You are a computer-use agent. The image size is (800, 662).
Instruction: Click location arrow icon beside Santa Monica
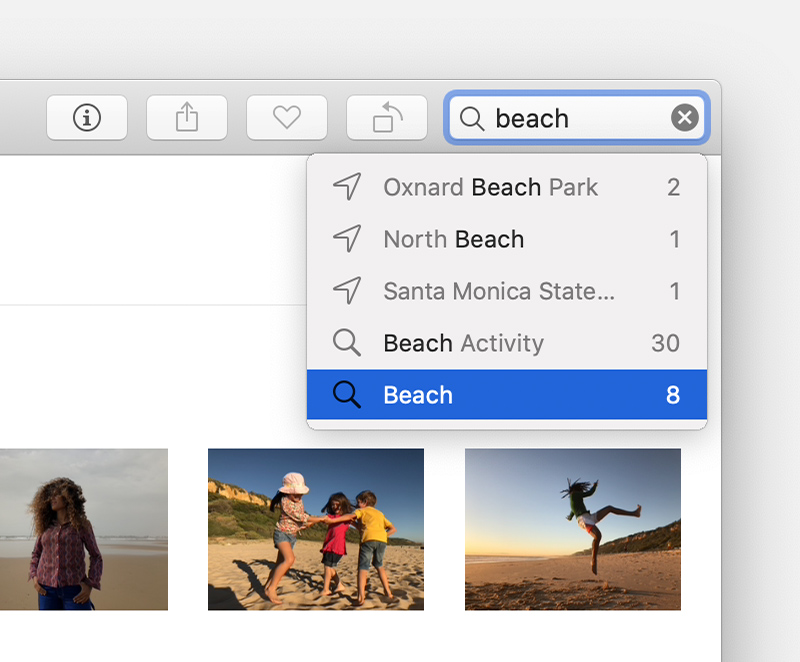347,290
